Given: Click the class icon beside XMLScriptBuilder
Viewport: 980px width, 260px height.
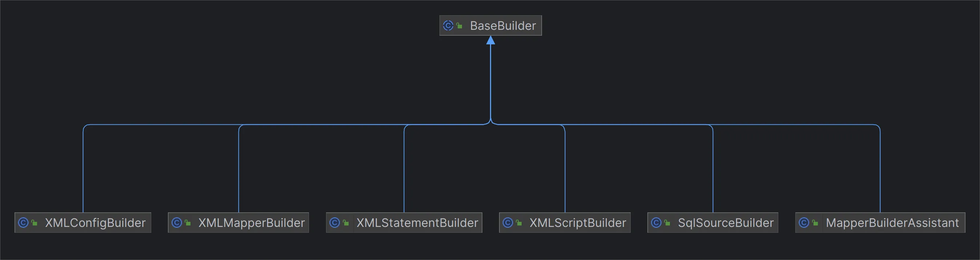Looking at the screenshot, I should pos(508,223).
